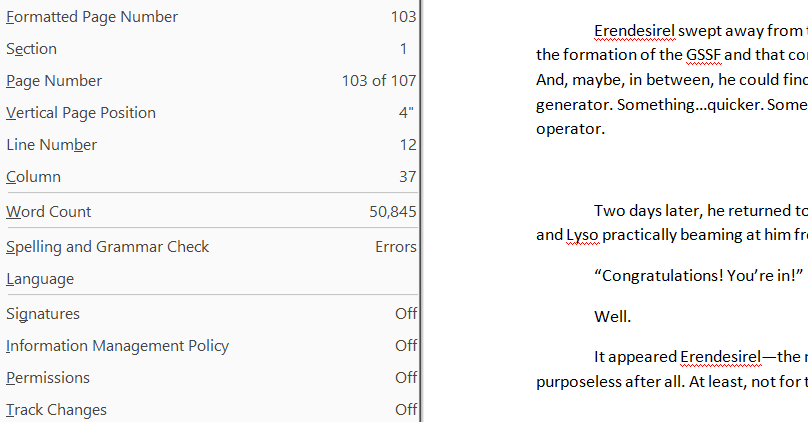Toggle Track Changes status indicator
The height and width of the screenshot is (422, 808).
[x=56, y=410]
